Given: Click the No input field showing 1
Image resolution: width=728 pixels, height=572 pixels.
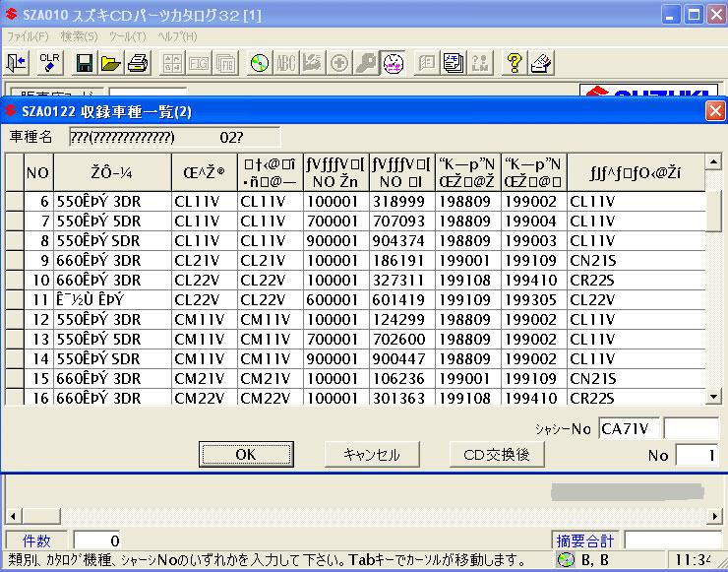Looking at the screenshot, I should click(x=697, y=455).
